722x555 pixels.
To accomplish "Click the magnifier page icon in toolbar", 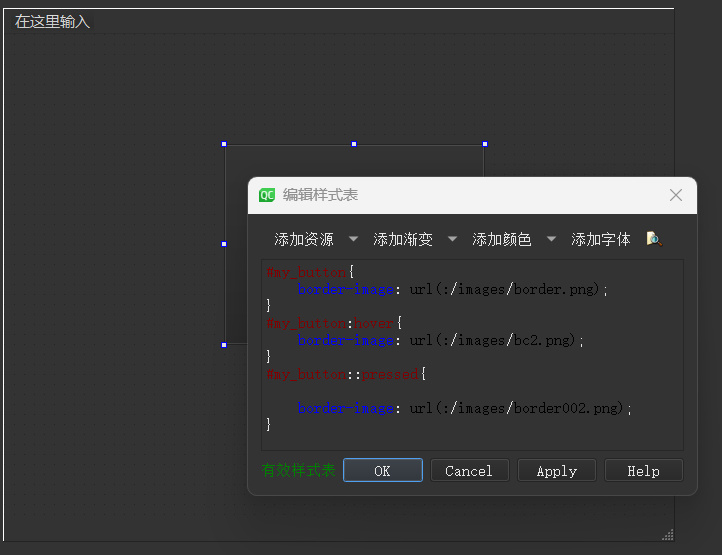I will [654, 239].
